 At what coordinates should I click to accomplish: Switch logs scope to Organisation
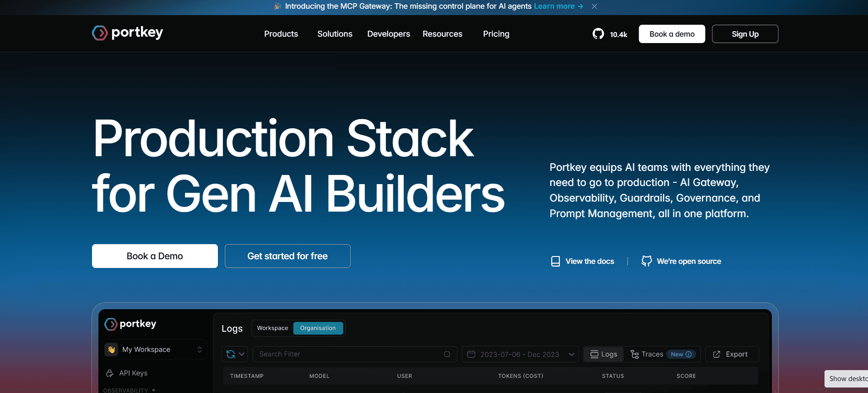[318, 328]
